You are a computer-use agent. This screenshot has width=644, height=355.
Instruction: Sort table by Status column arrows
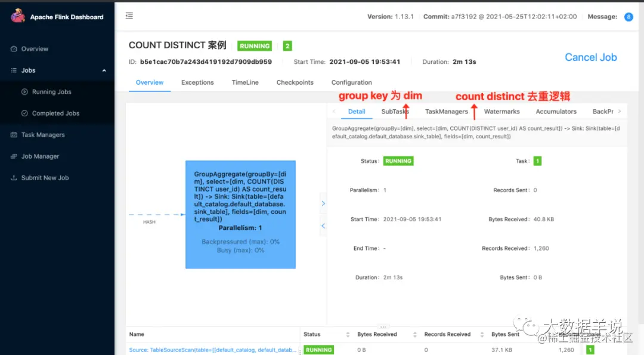point(348,335)
